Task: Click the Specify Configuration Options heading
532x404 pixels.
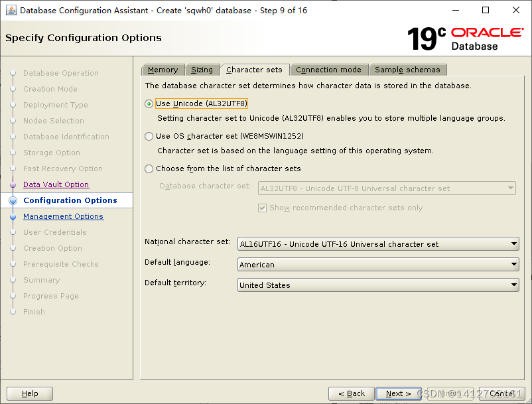Action: point(84,38)
